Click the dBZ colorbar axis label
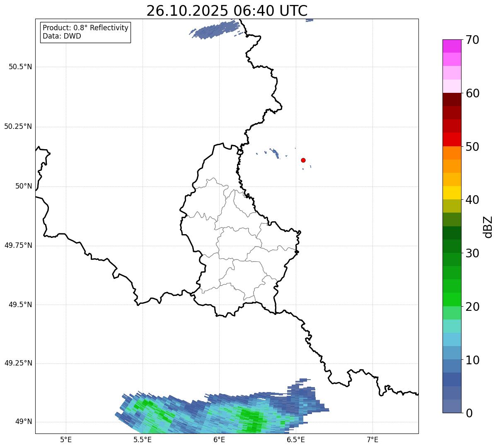The width and height of the screenshot is (498, 448). 488,227
